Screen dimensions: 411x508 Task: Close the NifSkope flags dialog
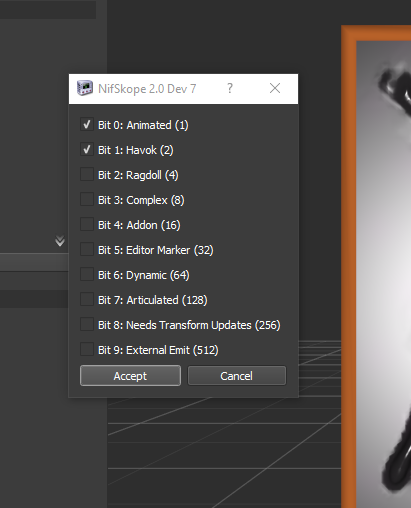pos(275,88)
